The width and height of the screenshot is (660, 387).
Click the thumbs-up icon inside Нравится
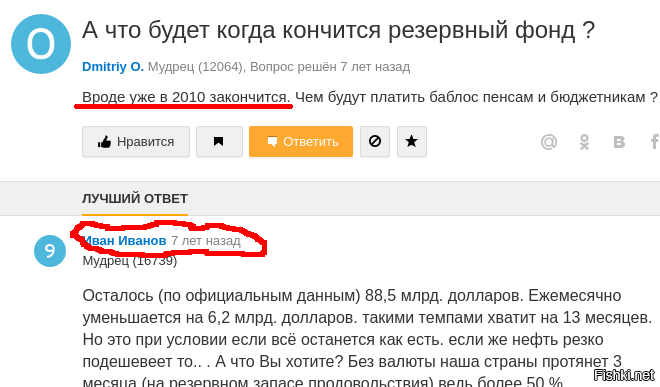click(104, 142)
